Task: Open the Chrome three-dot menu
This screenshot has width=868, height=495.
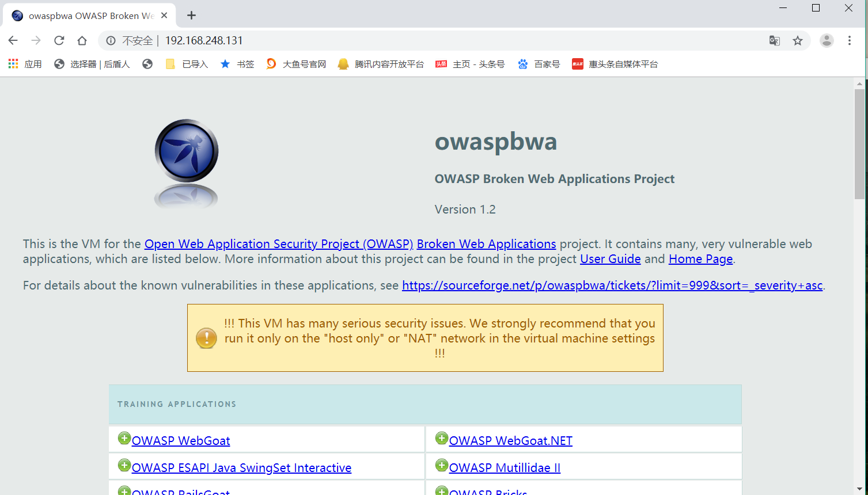Action: pyautogui.click(x=850, y=40)
